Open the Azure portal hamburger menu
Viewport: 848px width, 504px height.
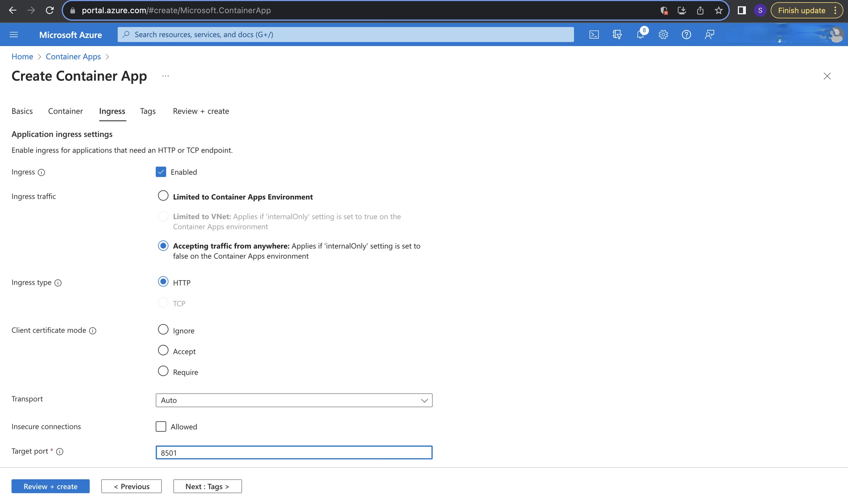pyautogui.click(x=14, y=35)
